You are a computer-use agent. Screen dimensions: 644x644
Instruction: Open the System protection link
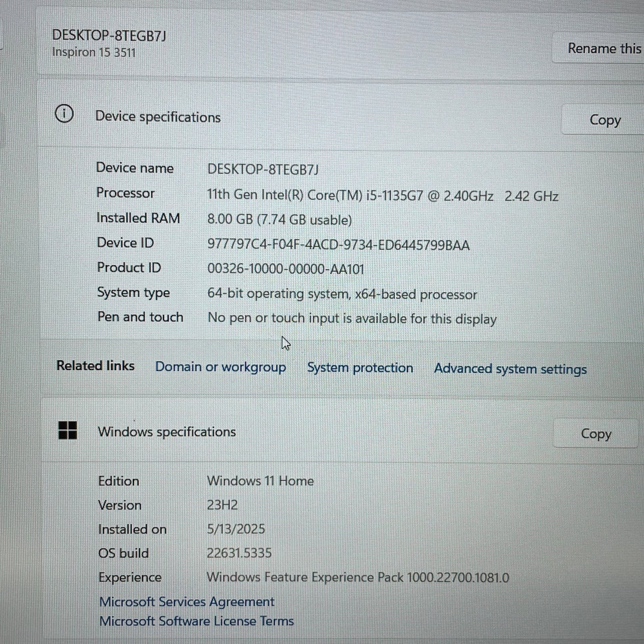[360, 368]
